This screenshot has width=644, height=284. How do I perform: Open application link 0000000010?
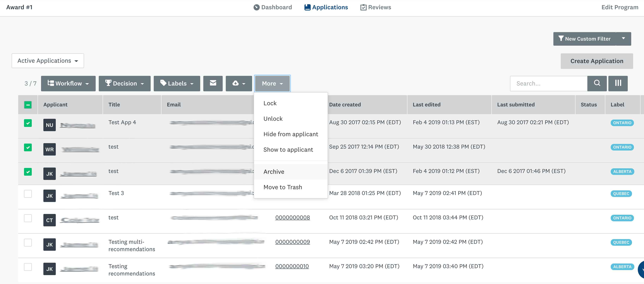point(292,267)
